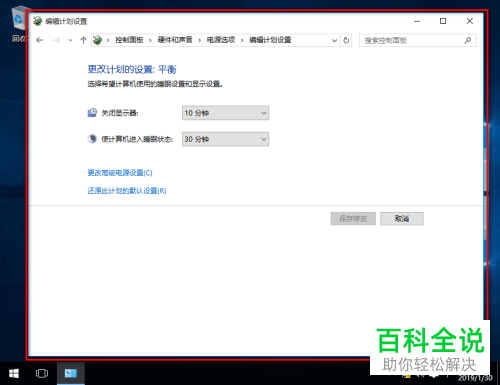Click the moon icon beside sleep setting

point(92,139)
